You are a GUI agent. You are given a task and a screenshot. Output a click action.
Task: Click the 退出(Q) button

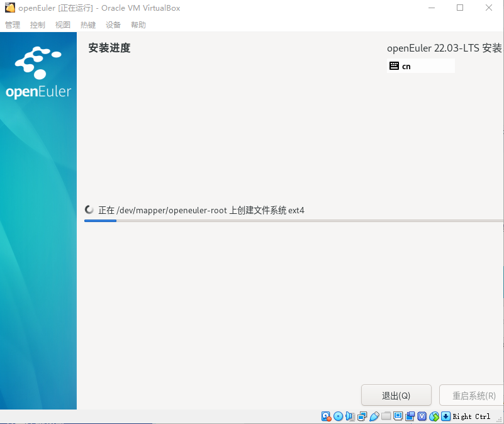coord(396,395)
